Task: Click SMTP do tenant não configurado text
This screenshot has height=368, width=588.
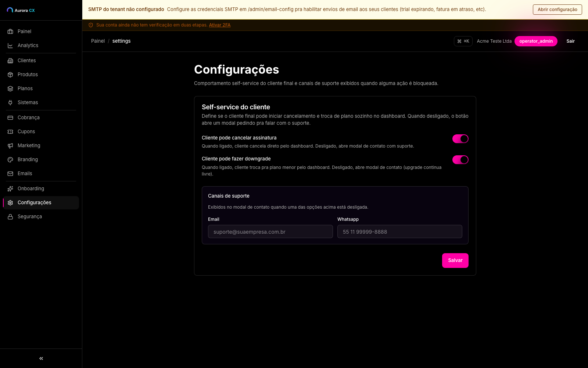Action: (x=126, y=10)
